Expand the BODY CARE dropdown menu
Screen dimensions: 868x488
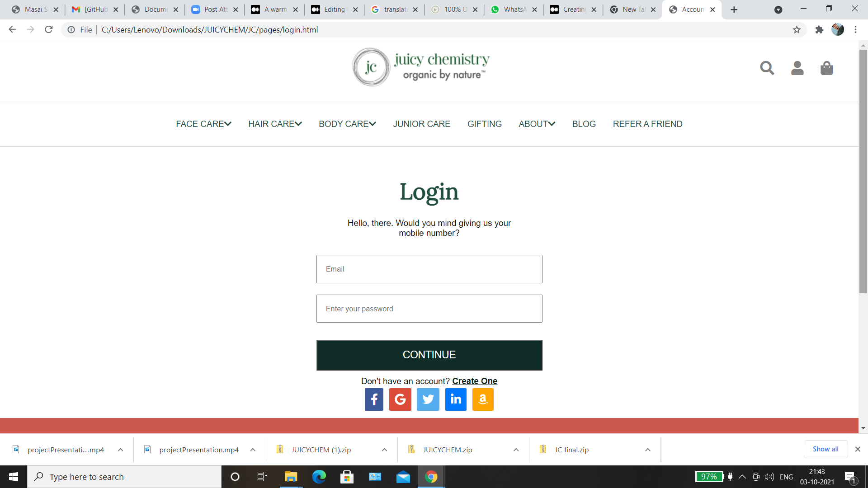[x=347, y=124]
